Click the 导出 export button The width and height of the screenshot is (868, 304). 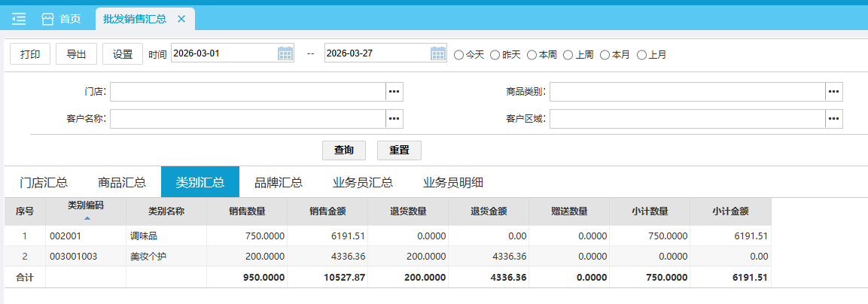(76, 54)
